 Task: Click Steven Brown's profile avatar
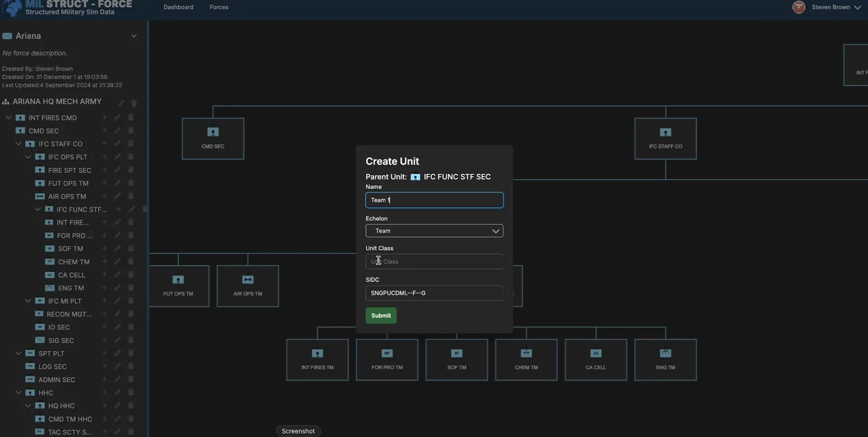click(x=798, y=7)
